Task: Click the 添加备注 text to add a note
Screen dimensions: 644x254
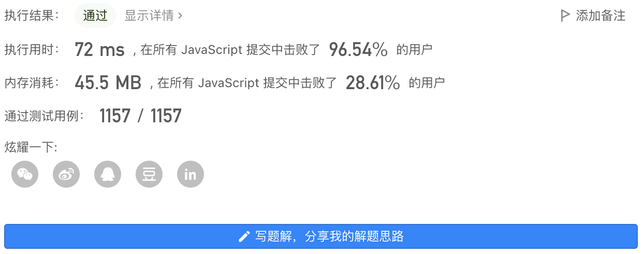Action: click(x=601, y=16)
